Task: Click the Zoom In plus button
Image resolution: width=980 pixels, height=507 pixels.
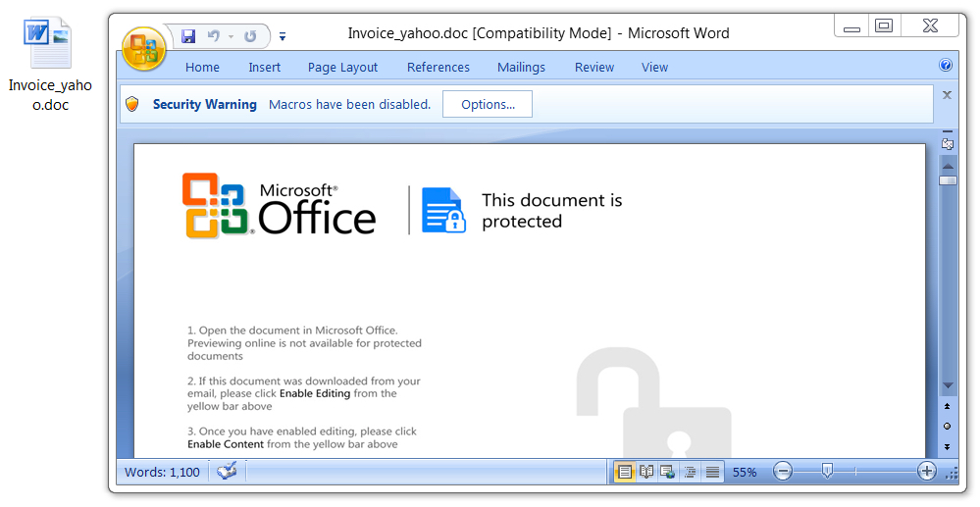Action: (x=926, y=472)
